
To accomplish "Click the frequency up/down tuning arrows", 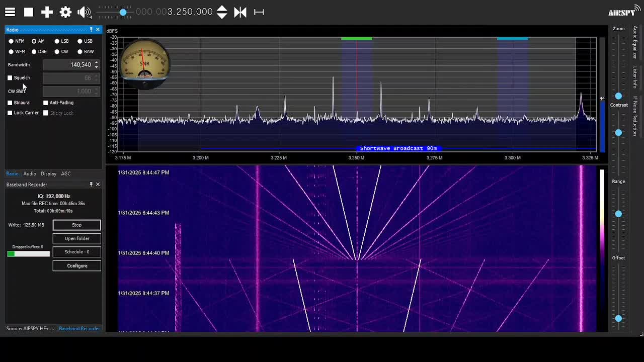I will (222, 12).
